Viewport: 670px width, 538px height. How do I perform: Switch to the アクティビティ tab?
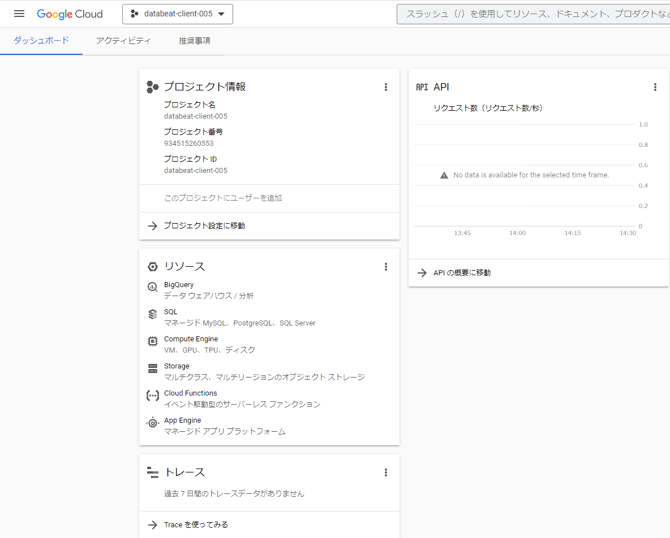click(123, 41)
